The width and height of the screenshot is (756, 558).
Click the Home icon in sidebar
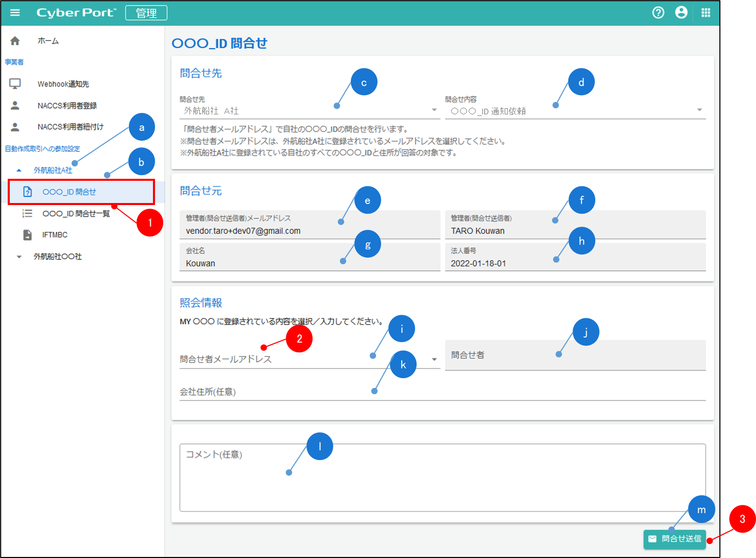click(x=15, y=41)
